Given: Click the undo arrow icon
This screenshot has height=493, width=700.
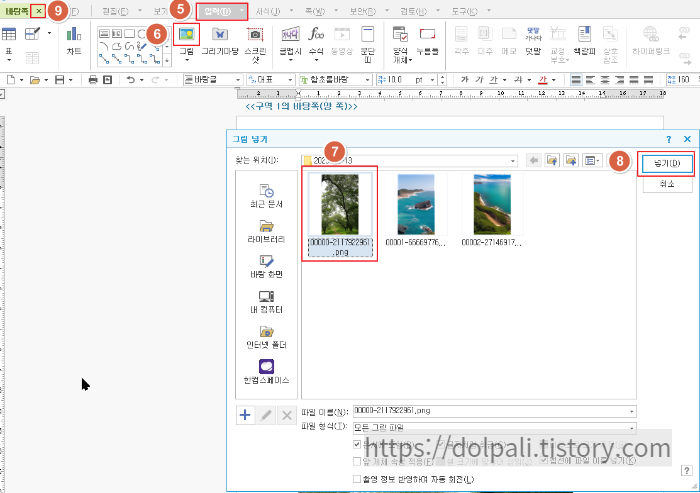Looking at the screenshot, I should coord(130,80).
